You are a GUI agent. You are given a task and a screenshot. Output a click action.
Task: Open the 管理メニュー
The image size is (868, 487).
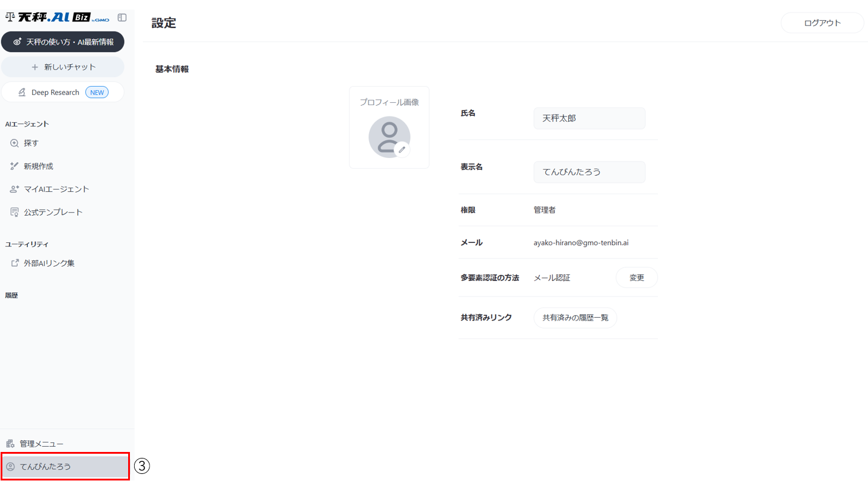pos(41,444)
